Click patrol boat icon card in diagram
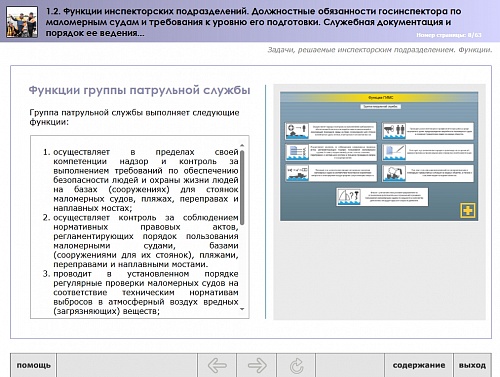This screenshot has height=377, width=500. pyautogui.click(x=331, y=173)
